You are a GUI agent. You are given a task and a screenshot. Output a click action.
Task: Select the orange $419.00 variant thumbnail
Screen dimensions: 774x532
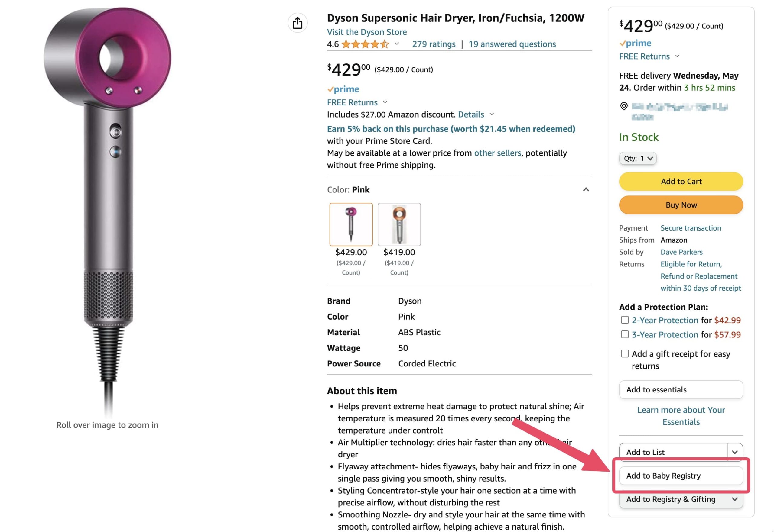[399, 224]
